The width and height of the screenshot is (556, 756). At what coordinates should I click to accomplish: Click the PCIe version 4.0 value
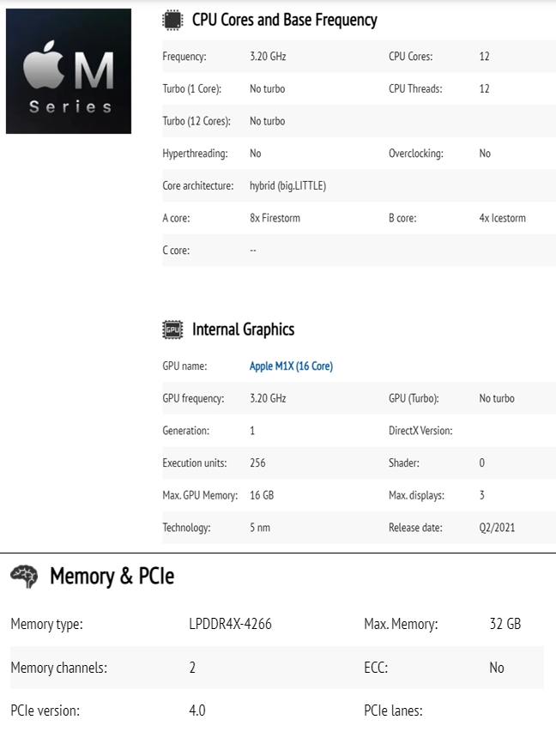click(x=197, y=711)
